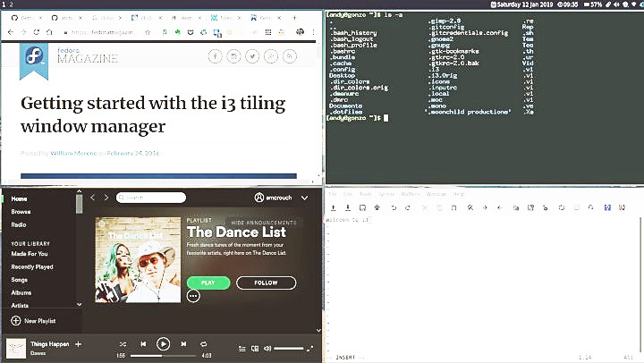Open the more options ellipsis for The Dance List

pos(193,296)
